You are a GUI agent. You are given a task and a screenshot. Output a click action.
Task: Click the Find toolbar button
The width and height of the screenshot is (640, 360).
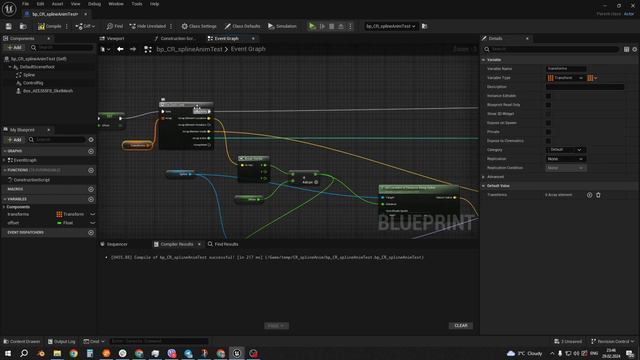tap(115, 26)
